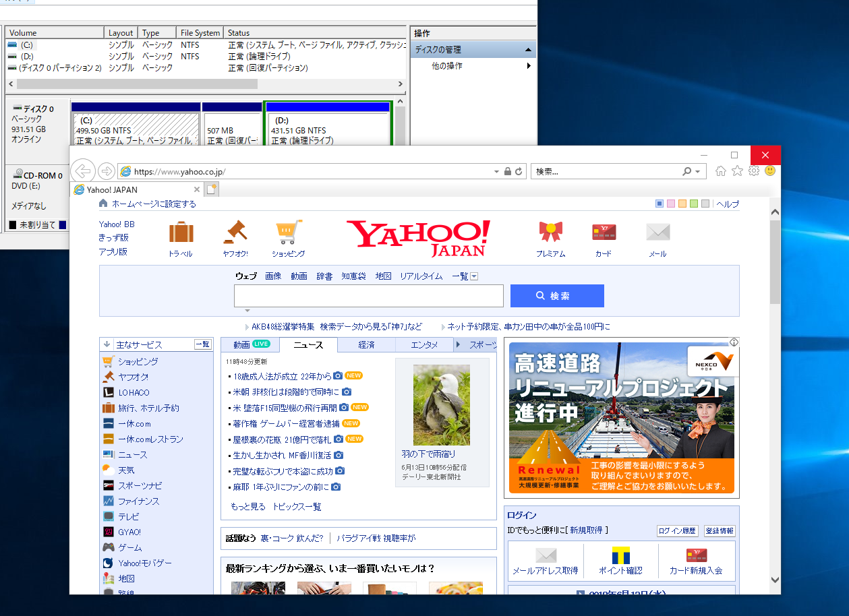
Task: Select the green page theme swatch
Action: tap(694, 204)
